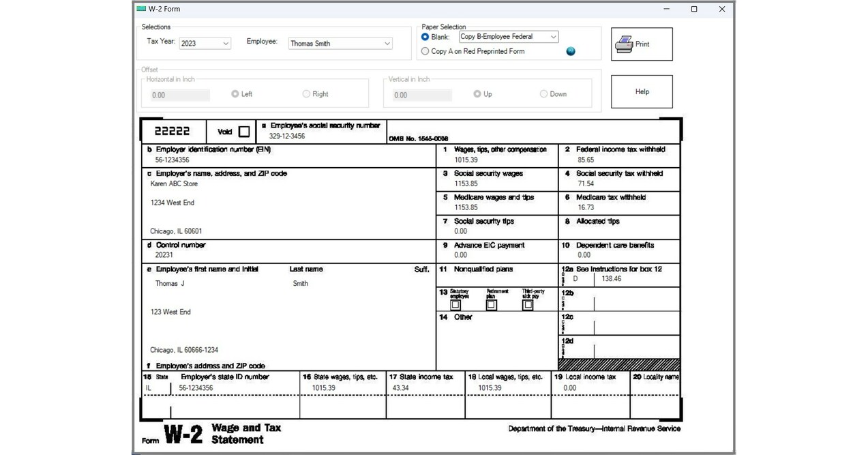
Task: Select the Down vertical offset option
Action: point(544,93)
